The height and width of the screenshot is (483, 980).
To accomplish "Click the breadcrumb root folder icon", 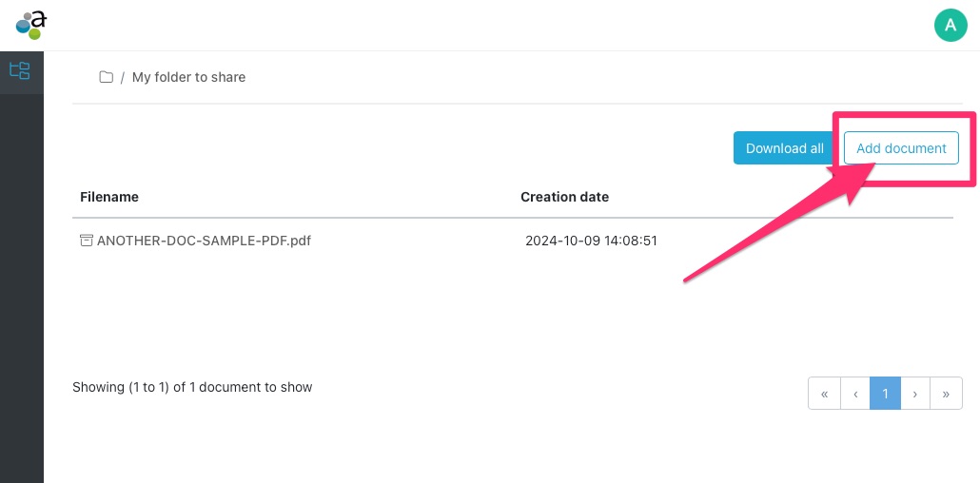I will click(x=107, y=77).
